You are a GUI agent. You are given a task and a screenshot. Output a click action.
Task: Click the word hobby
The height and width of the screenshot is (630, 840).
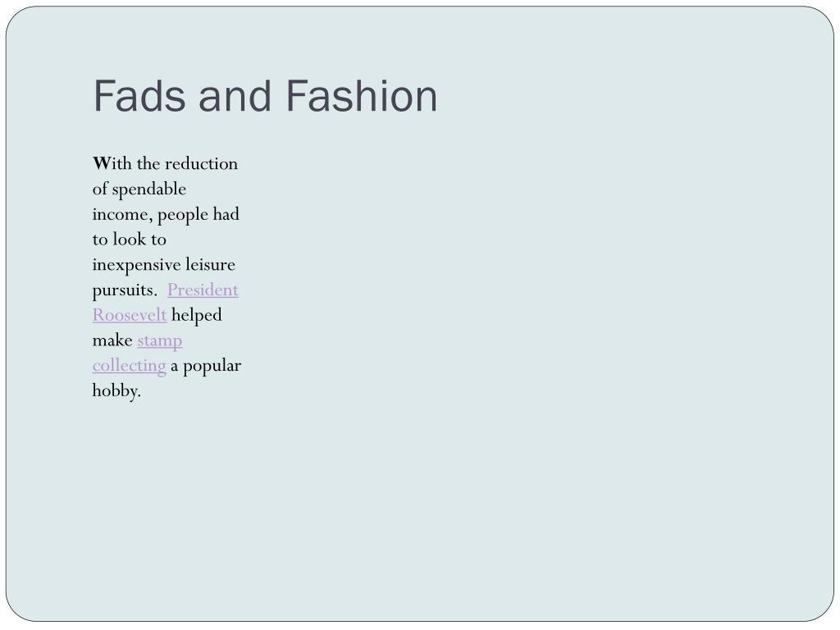point(116,391)
